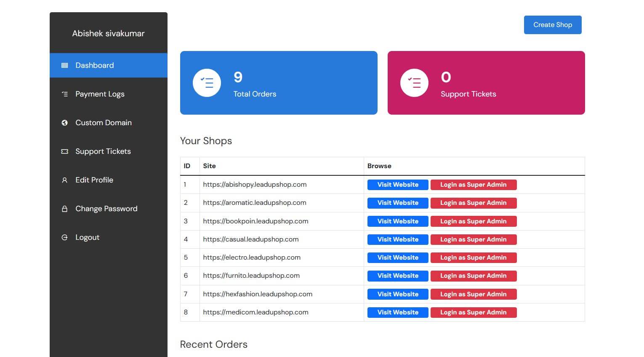The image size is (644, 357).
Task: Visit Website for medicom shop
Action: pos(398,312)
